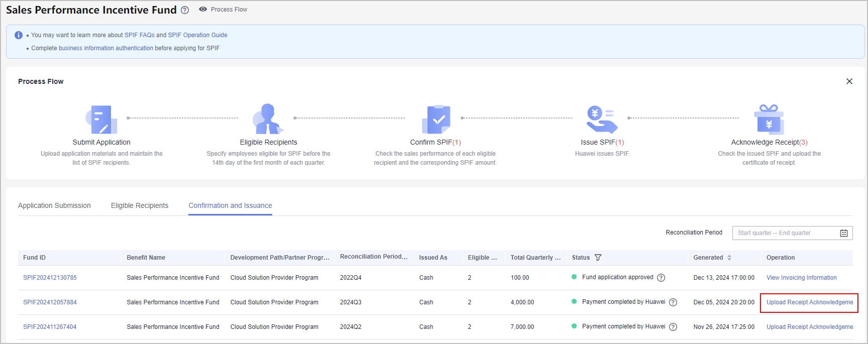Click the Submit Application step icon
This screenshot has width=868, height=344.
101,119
